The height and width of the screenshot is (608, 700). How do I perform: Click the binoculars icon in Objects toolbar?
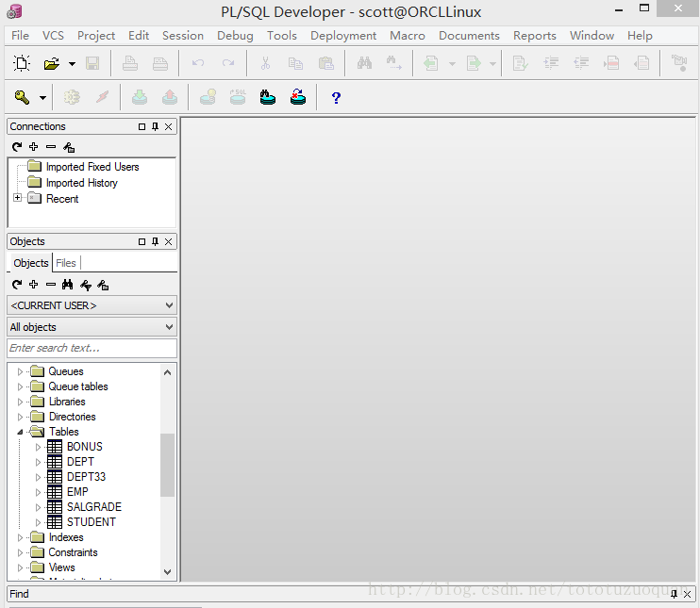click(67, 284)
